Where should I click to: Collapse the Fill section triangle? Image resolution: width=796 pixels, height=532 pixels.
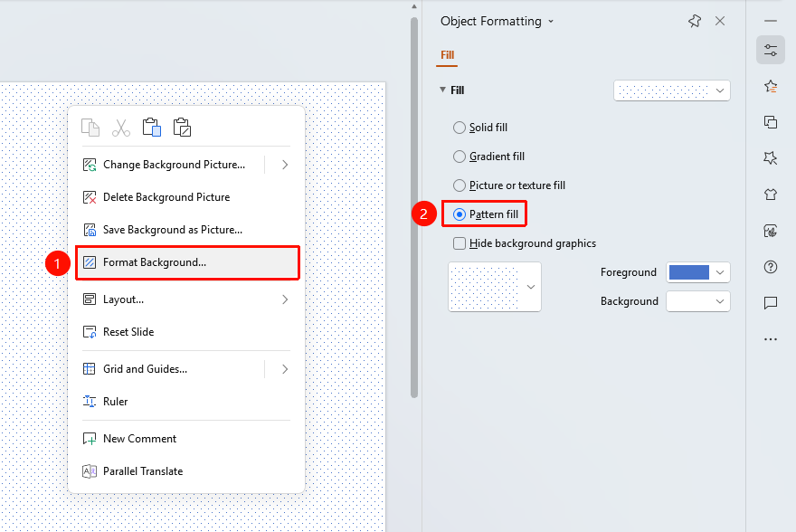coord(442,90)
